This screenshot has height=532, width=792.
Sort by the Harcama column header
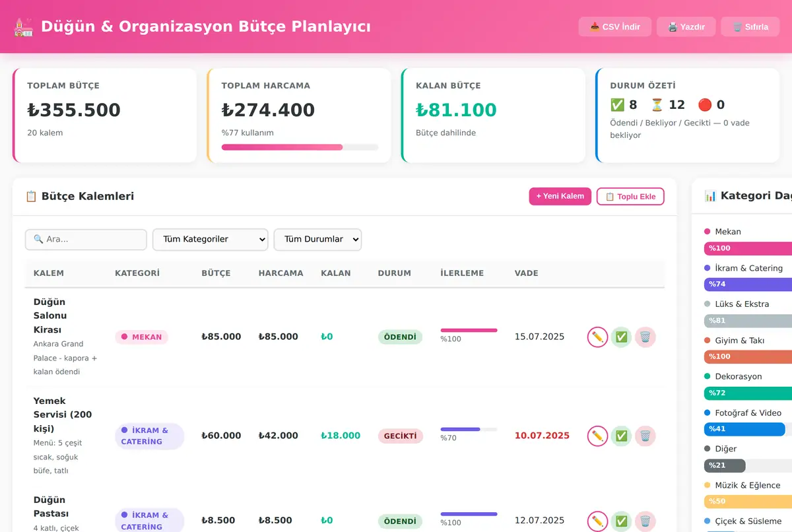pyautogui.click(x=281, y=273)
